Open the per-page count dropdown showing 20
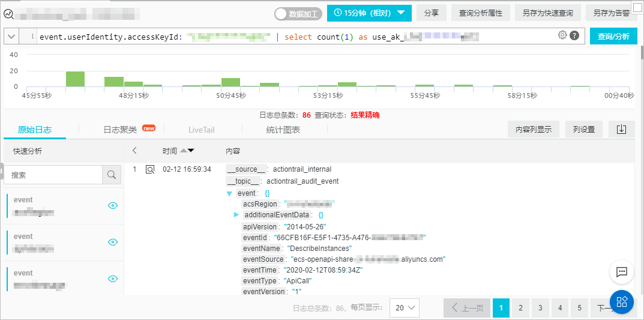Image resolution: width=644 pixels, height=320 pixels. click(404, 307)
